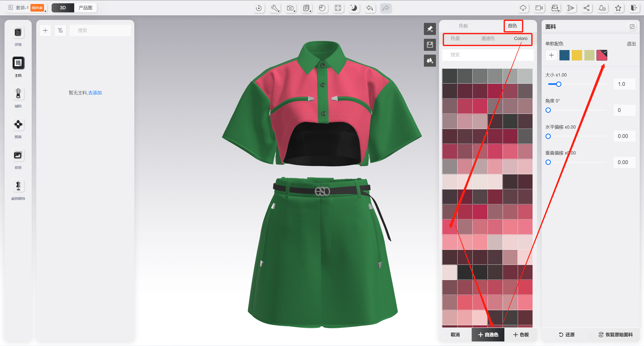Expand the 面料 panel corner icon
Screen dimensions: 644x346
point(632,27)
